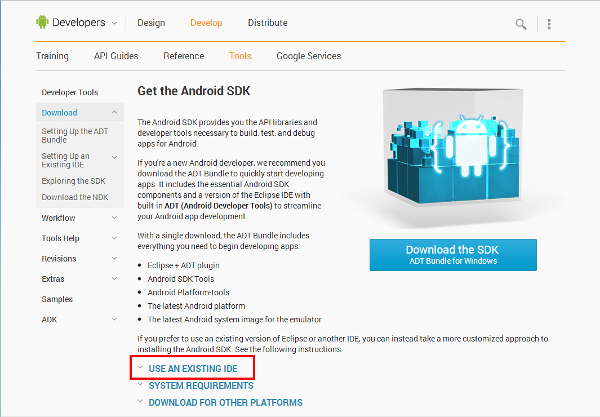Expand DOWNLOAD FOR OTHER PLATFORMS section
This screenshot has width=600, height=417.
[225, 402]
